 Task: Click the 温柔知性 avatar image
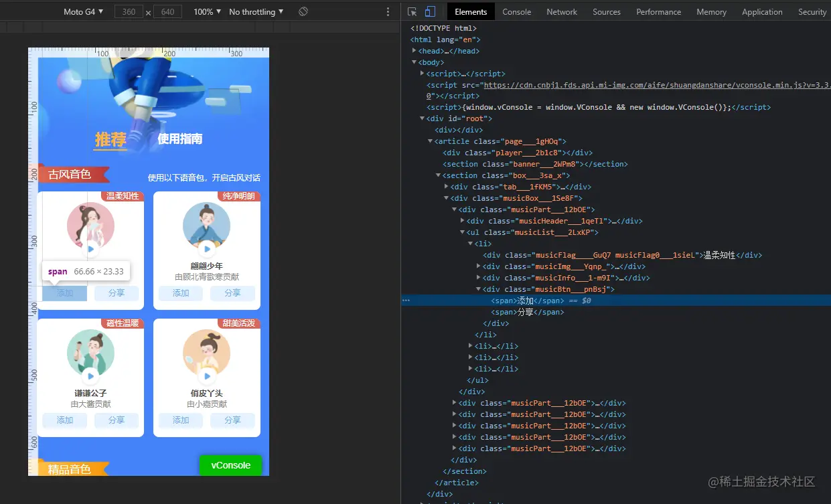pos(90,226)
